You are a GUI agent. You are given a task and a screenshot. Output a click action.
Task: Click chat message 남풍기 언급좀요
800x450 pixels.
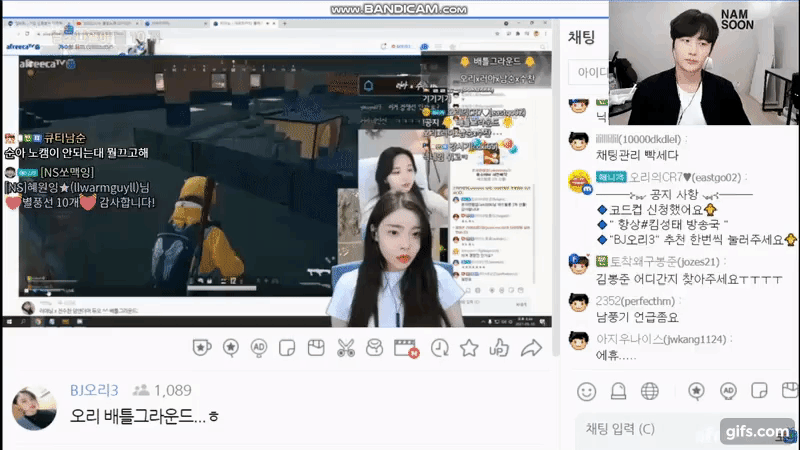[x=637, y=317]
